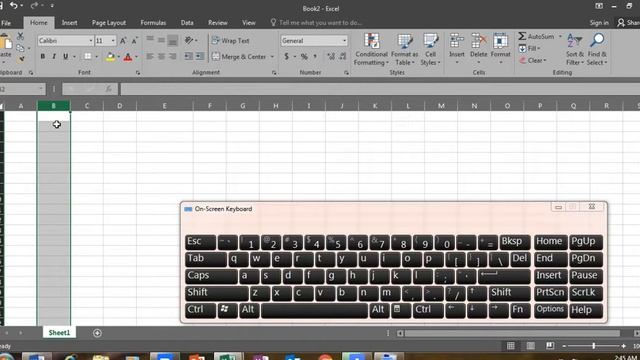640x360 pixels.
Task: Open Sort & Filter
Action: 575,49
